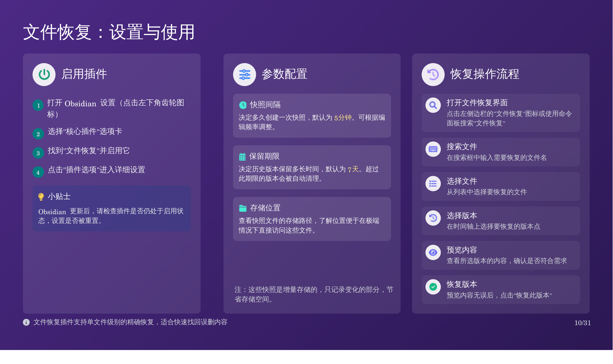Click the lightbulb icon next to 小贴士
The image size is (613, 364).
(41, 197)
